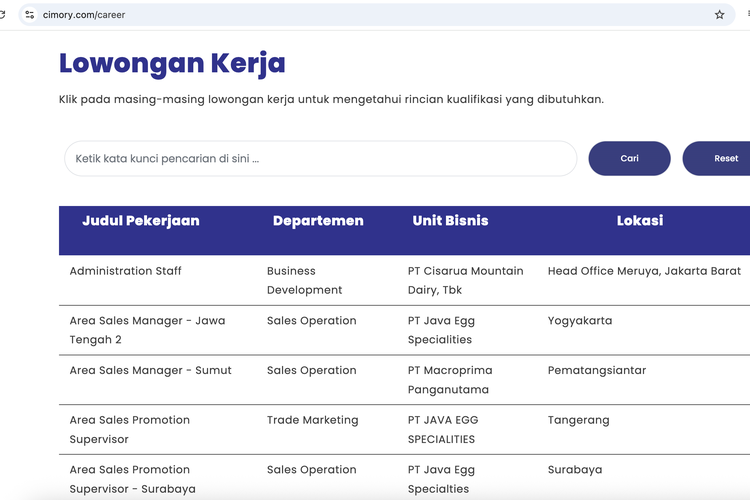Image resolution: width=750 pixels, height=500 pixels.
Task: Open Area Sales Promotion Supervisor Tangerang listing
Action: 130,430
